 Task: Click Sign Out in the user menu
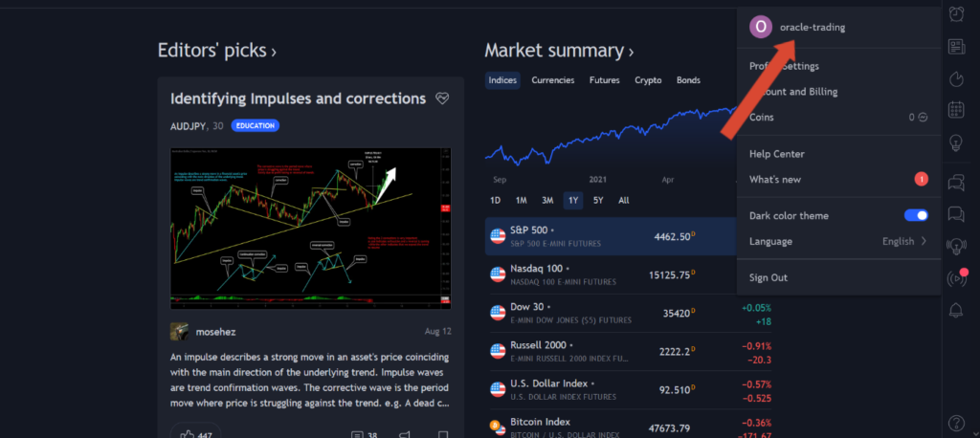click(768, 277)
